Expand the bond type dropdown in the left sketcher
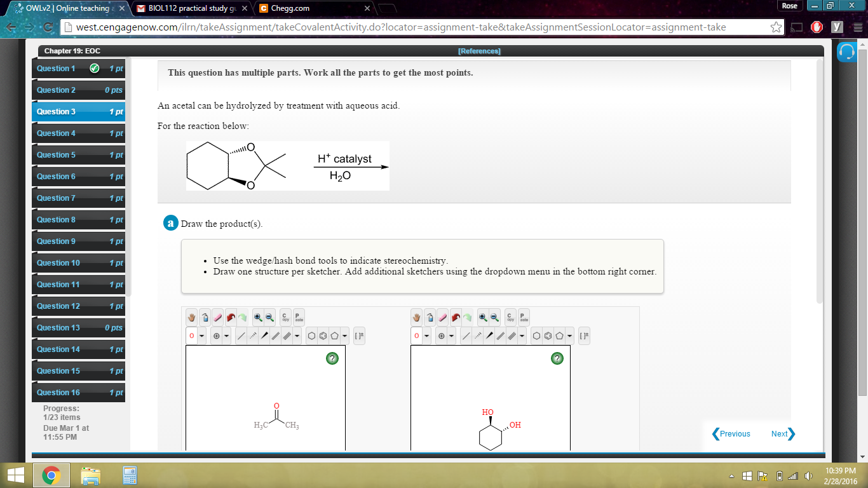The image size is (868, 488). pos(296,335)
